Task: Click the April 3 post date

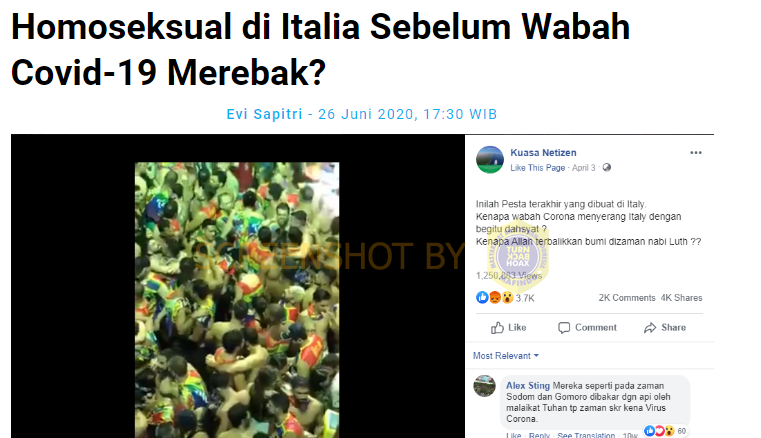Action: click(583, 168)
